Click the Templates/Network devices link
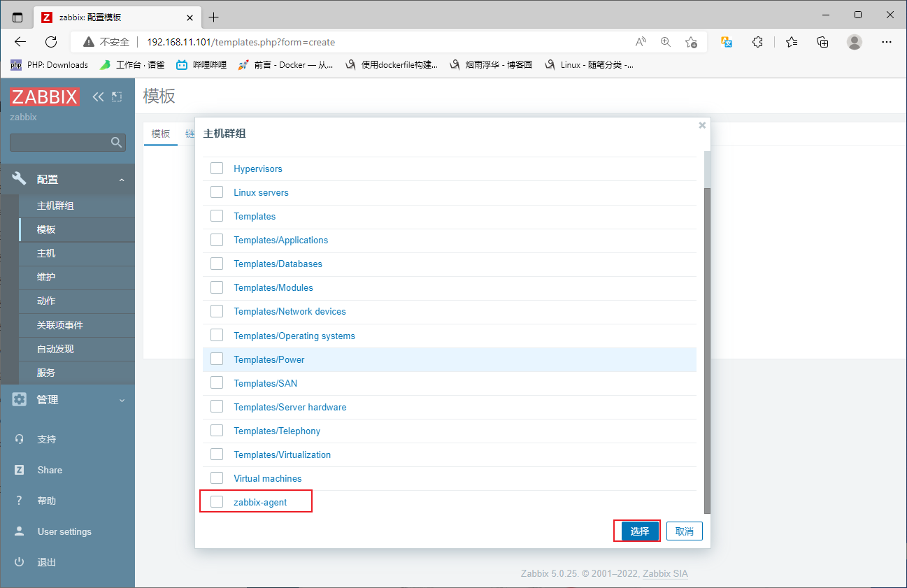 [290, 311]
